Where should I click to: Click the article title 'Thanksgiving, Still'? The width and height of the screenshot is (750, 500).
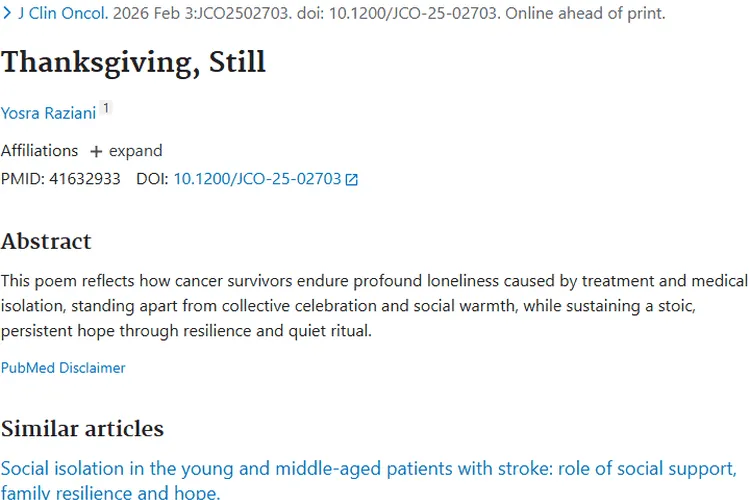coord(133,62)
